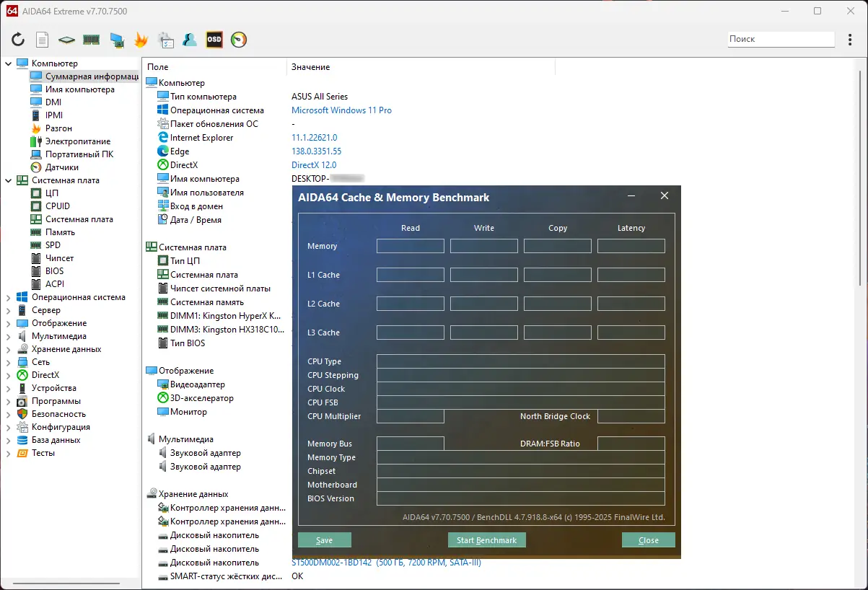Image resolution: width=868 pixels, height=590 pixels.
Task: Select CPUID in the sidebar tree
Action: pyautogui.click(x=58, y=206)
